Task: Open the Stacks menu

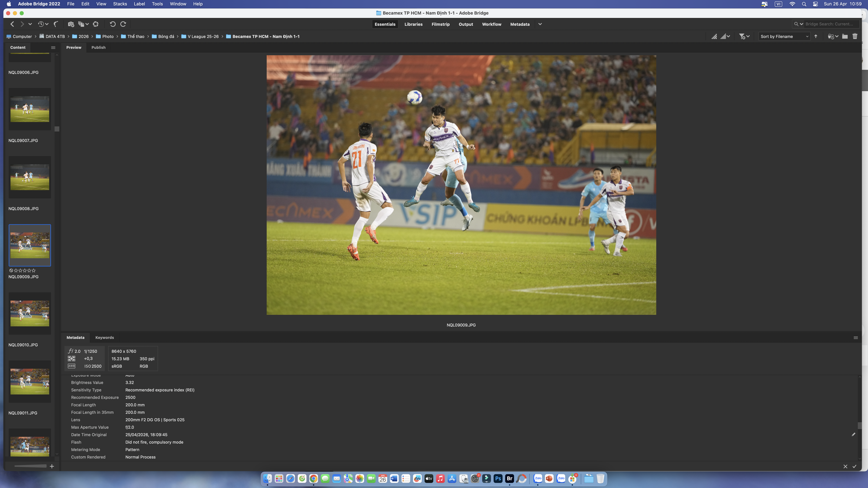Action: [x=120, y=4]
